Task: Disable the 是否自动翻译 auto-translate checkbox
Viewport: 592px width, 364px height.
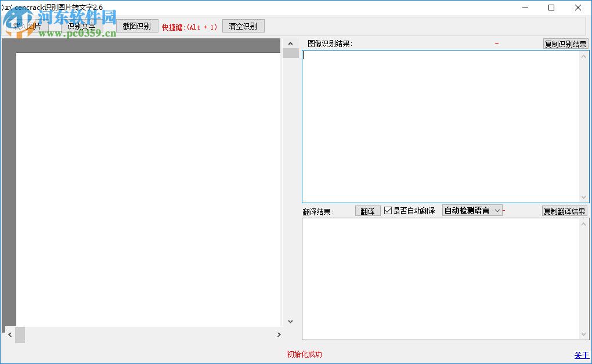Action: click(388, 210)
